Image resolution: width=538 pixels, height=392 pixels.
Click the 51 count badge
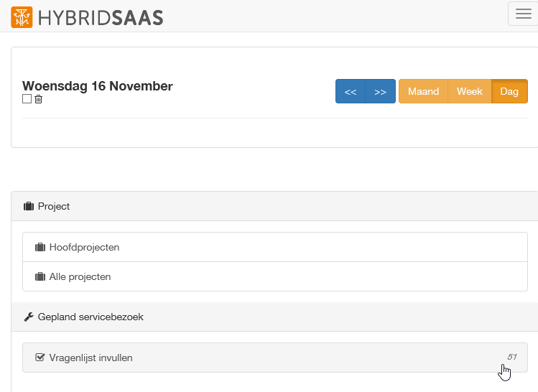512,357
